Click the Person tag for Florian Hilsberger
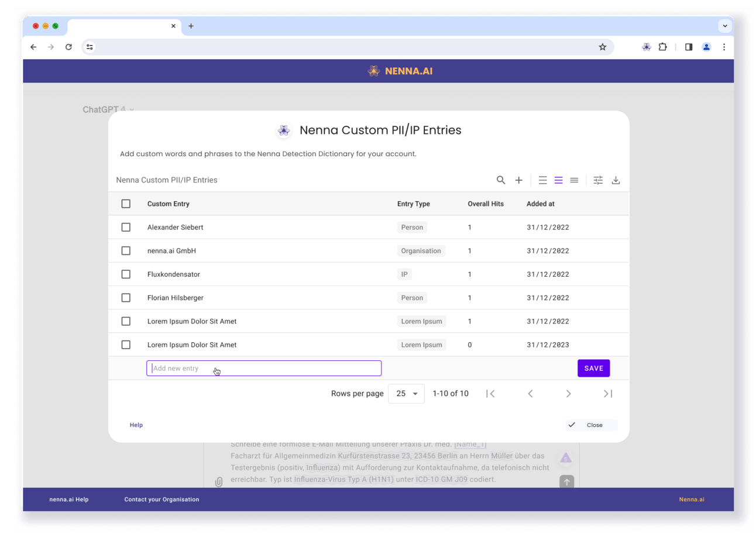Screen dimensions: 756x544 [x=412, y=298]
